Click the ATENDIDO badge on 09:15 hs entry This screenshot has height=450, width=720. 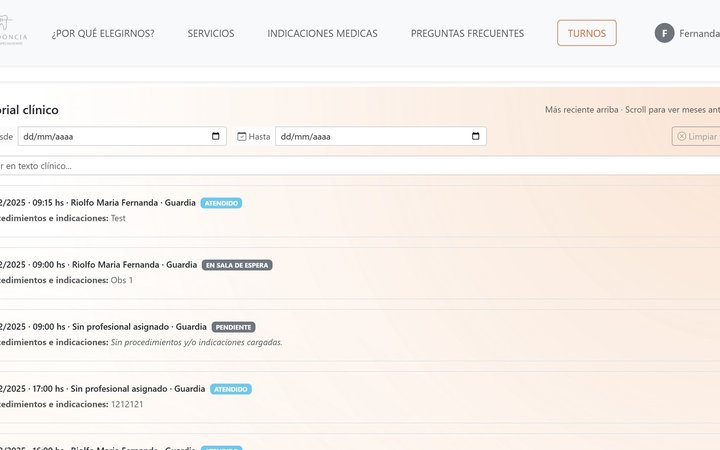pyautogui.click(x=221, y=203)
